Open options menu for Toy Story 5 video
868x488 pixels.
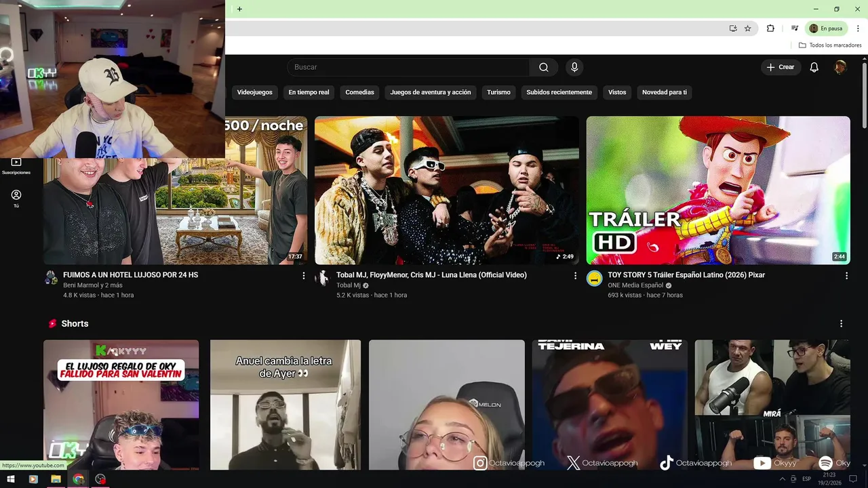[x=846, y=276]
